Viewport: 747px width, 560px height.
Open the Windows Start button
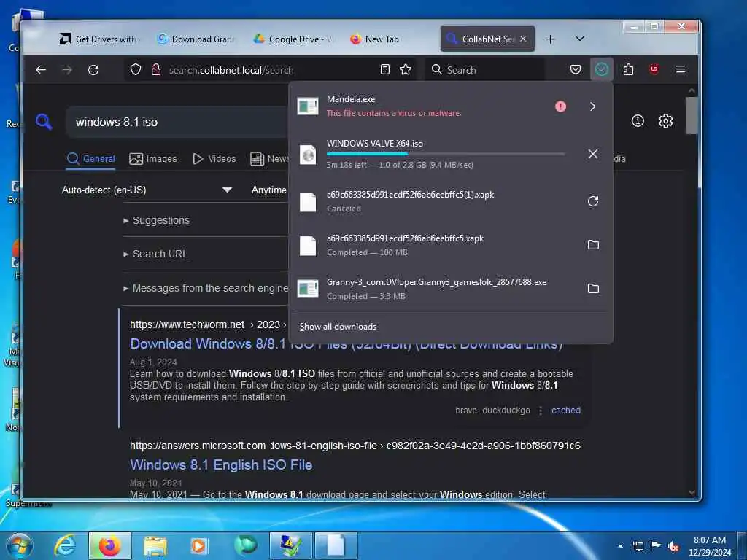point(20,545)
